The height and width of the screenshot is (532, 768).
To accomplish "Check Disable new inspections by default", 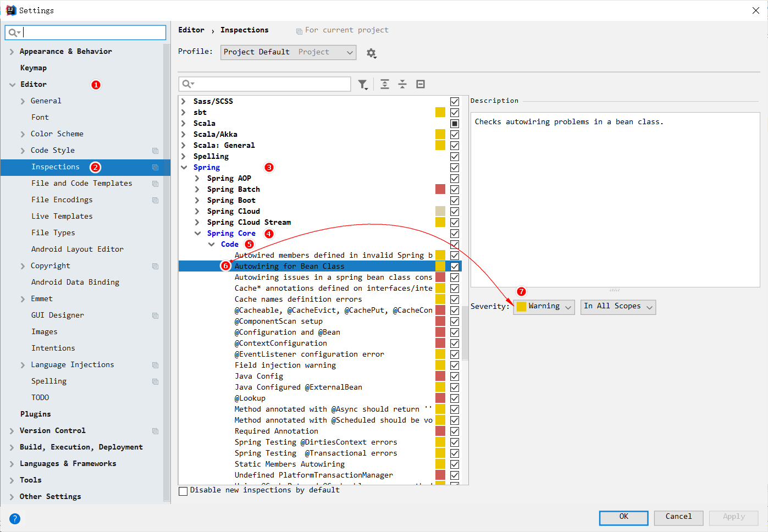I will (183, 491).
